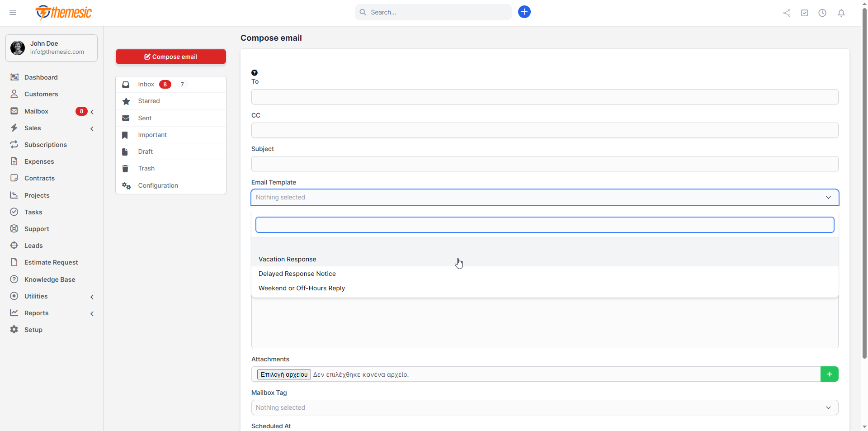Screen dimensions: 868x431
Task: Select the Vacation Response template
Action: click(x=288, y=259)
